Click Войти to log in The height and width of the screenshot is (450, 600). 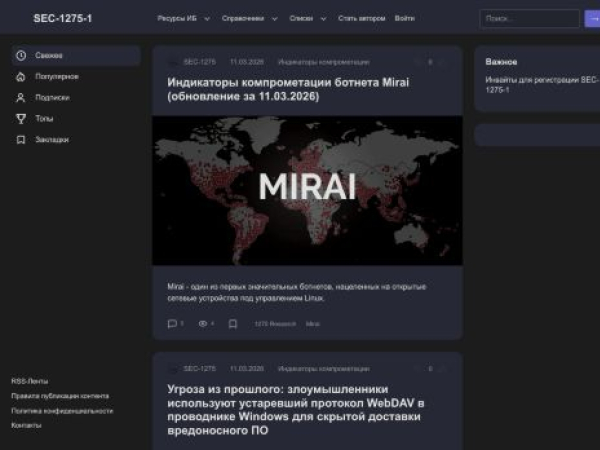pos(404,18)
